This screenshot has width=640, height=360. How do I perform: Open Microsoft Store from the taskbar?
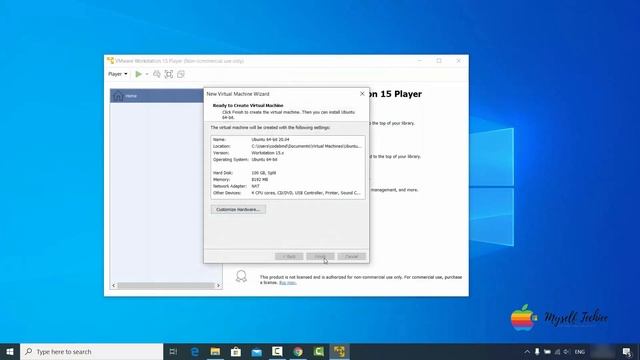point(236,351)
